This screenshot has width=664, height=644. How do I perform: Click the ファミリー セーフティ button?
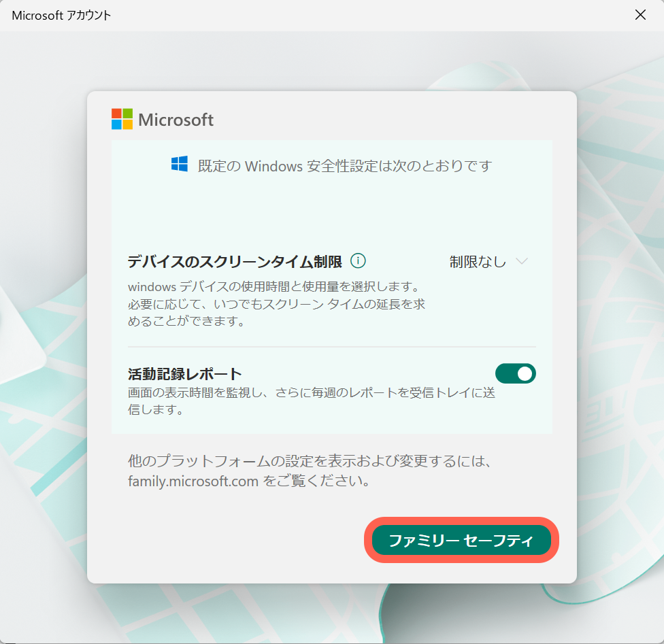pos(461,540)
